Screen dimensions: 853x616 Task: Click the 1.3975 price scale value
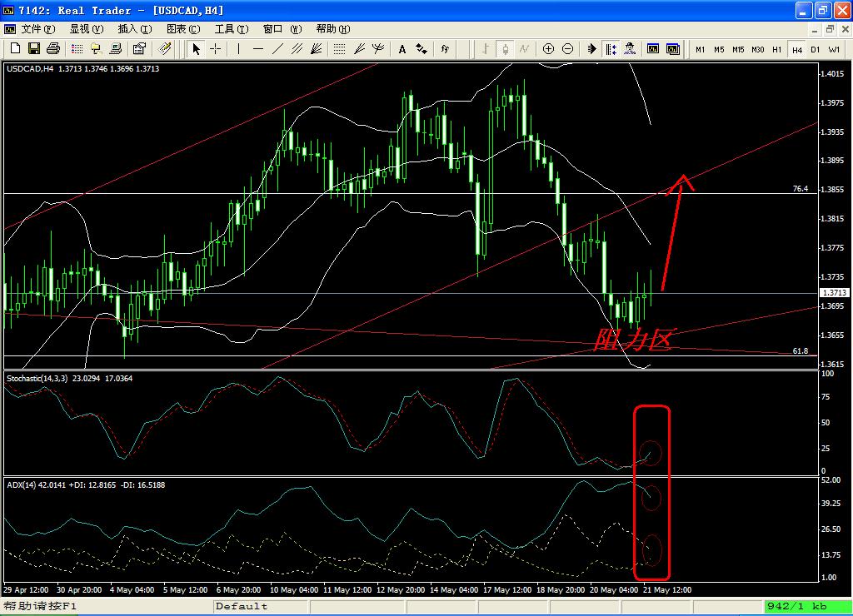tap(833, 102)
